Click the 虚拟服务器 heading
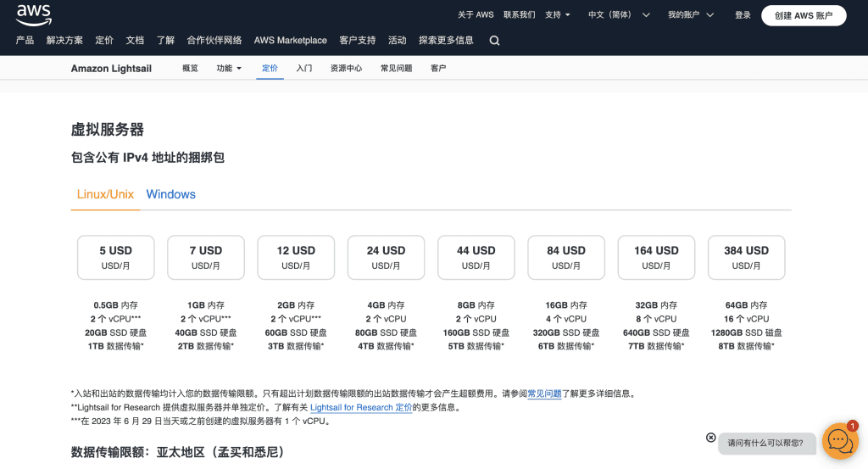 click(108, 130)
